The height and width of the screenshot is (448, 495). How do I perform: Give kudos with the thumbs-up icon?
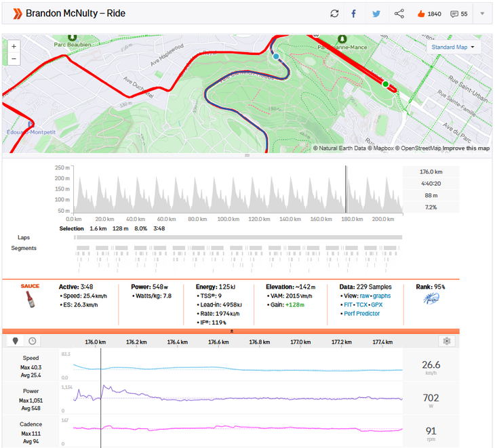[420, 14]
